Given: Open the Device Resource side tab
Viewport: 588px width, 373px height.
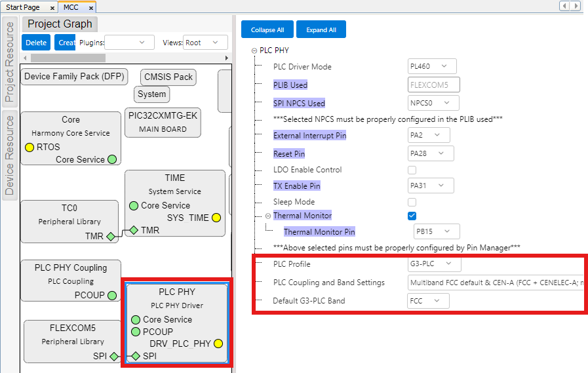Looking at the screenshot, I should coord(9,154).
